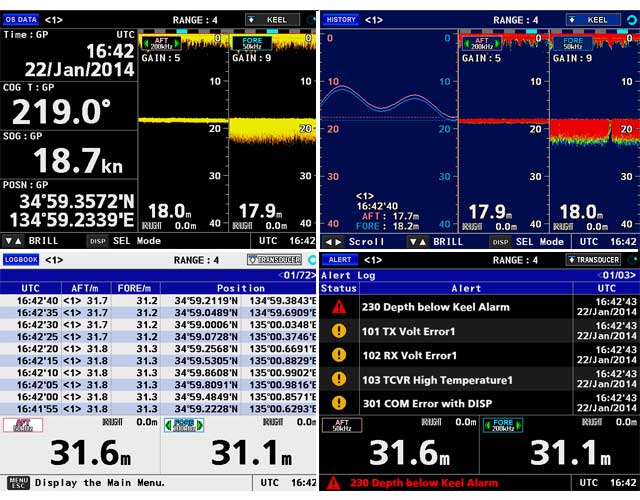Viewport: 640px width, 500px height.
Task: Select the 301 COM Error with DISP row
Action: 478,404
